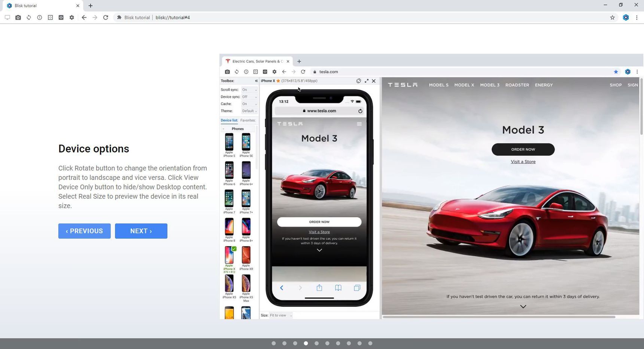This screenshot has width=644, height=349.
Task: Follow the Visit a Store link on the desktop view
Action: click(523, 162)
